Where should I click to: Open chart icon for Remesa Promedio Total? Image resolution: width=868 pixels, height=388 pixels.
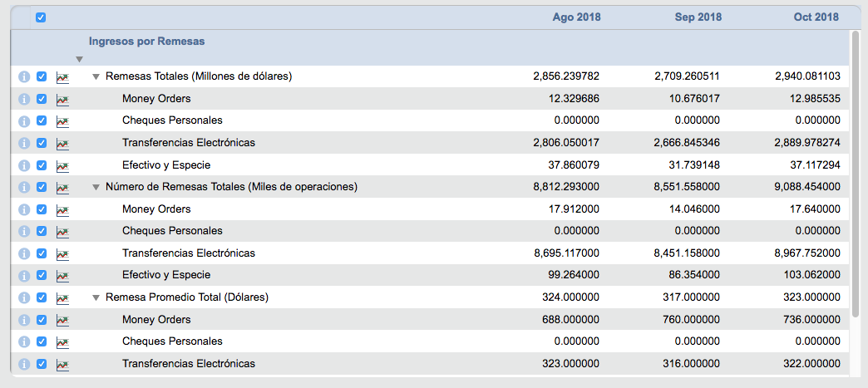coord(62,297)
